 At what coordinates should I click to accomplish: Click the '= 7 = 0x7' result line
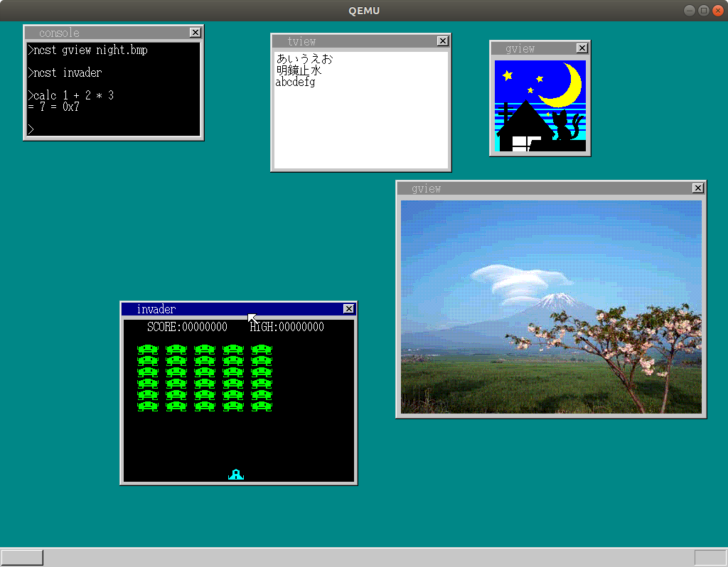click(x=53, y=107)
